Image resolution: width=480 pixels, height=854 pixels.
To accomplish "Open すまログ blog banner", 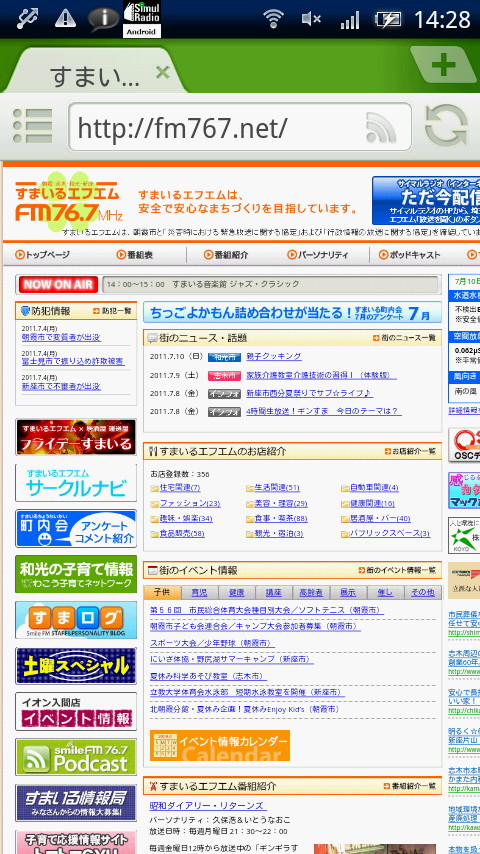I will [76, 620].
